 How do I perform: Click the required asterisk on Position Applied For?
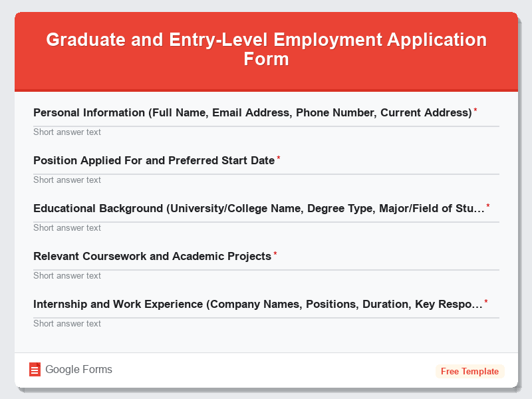point(278,156)
